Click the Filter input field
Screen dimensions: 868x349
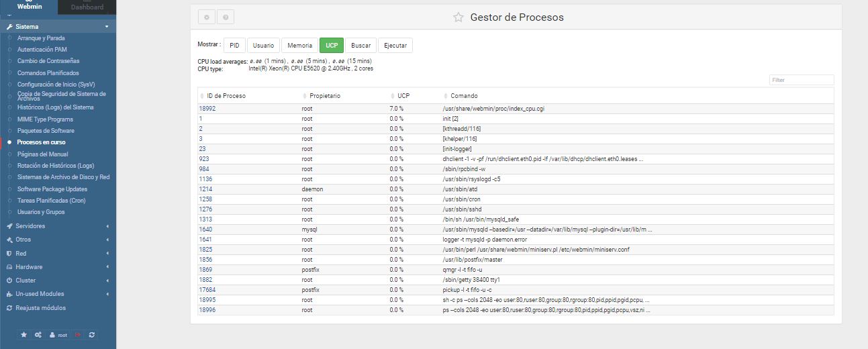(801, 80)
